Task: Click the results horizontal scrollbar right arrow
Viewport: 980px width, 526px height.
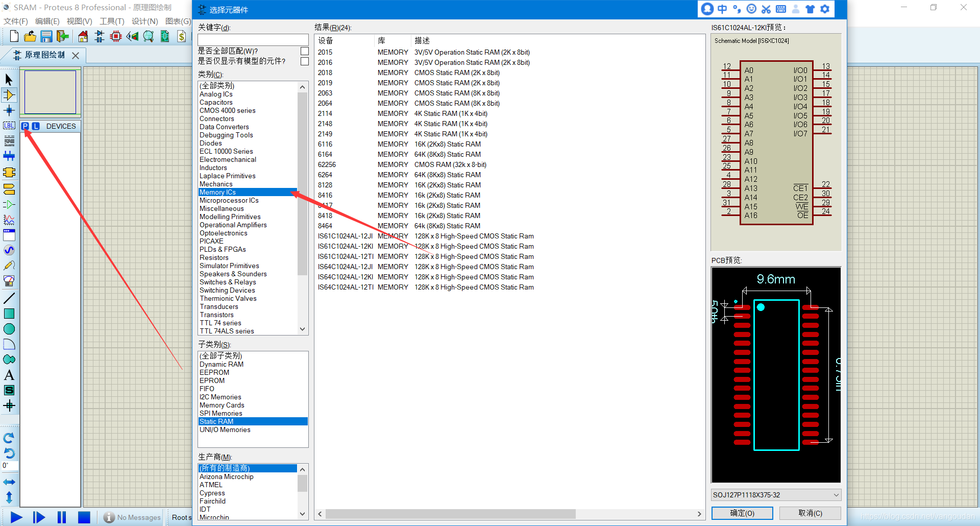Action: pyautogui.click(x=699, y=514)
